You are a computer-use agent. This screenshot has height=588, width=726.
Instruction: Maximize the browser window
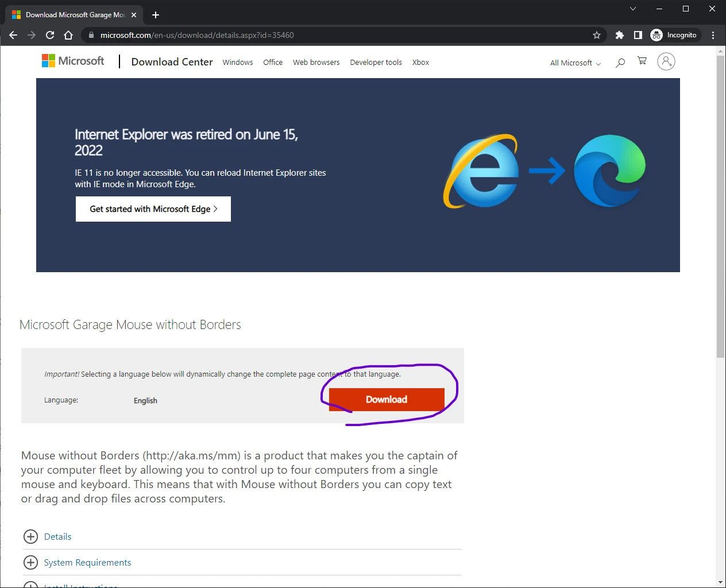(686, 9)
